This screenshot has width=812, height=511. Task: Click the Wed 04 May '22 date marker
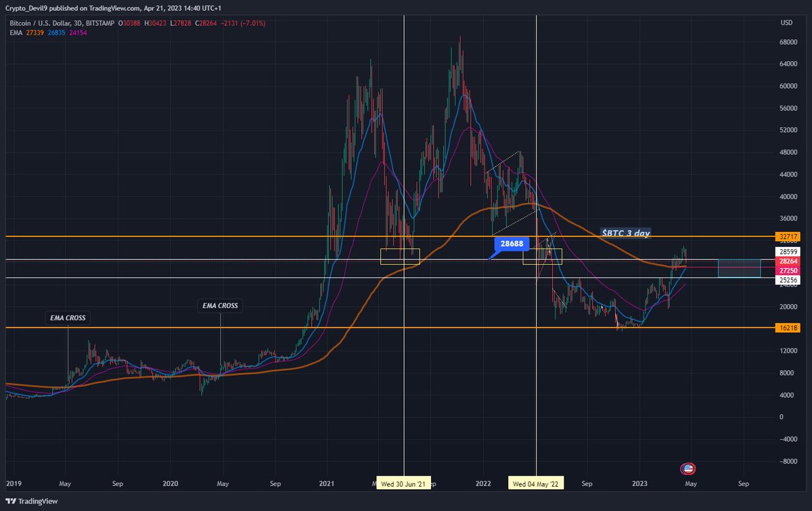click(536, 483)
